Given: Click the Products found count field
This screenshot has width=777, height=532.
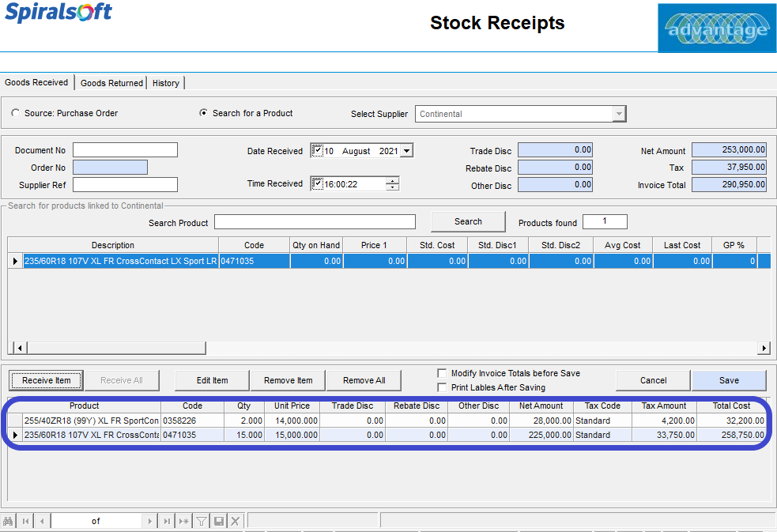Looking at the screenshot, I should tap(605, 221).
